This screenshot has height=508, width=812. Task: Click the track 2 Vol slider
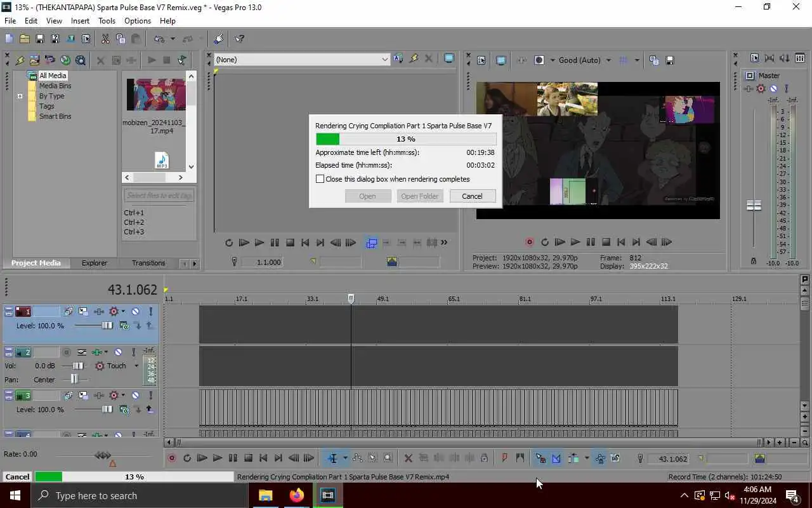[77, 366]
